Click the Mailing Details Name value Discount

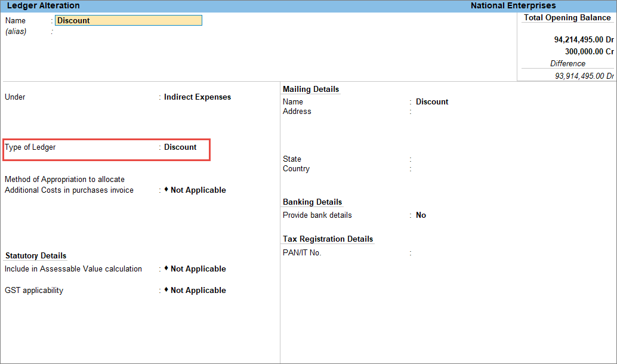click(x=431, y=101)
